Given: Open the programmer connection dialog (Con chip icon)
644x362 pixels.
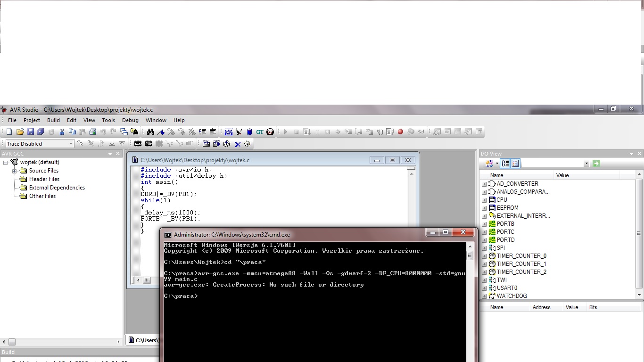Looking at the screenshot, I should pyautogui.click(x=138, y=144).
